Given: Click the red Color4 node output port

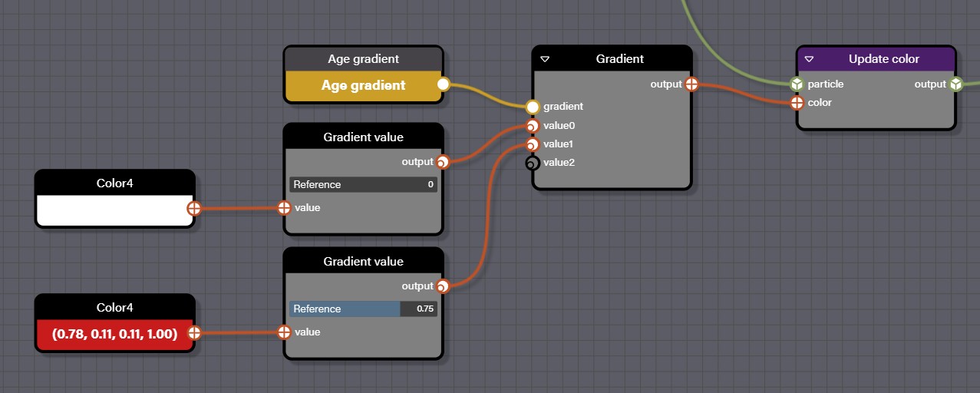Looking at the screenshot, I should 194,333.
